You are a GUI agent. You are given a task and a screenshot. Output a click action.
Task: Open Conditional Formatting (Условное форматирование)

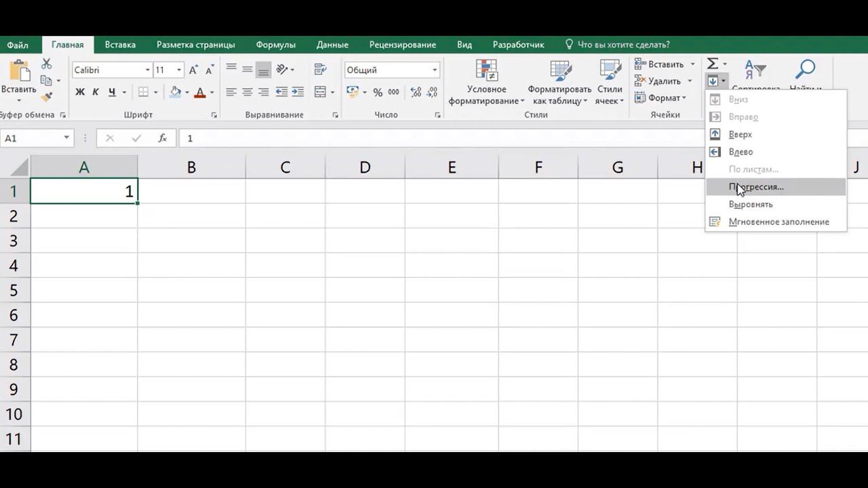point(486,83)
